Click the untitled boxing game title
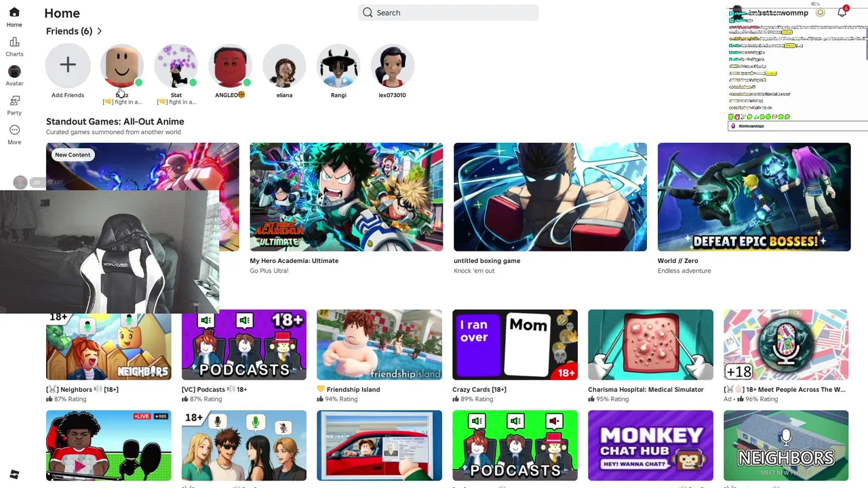The width and height of the screenshot is (868, 488). (x=487, y=260)
